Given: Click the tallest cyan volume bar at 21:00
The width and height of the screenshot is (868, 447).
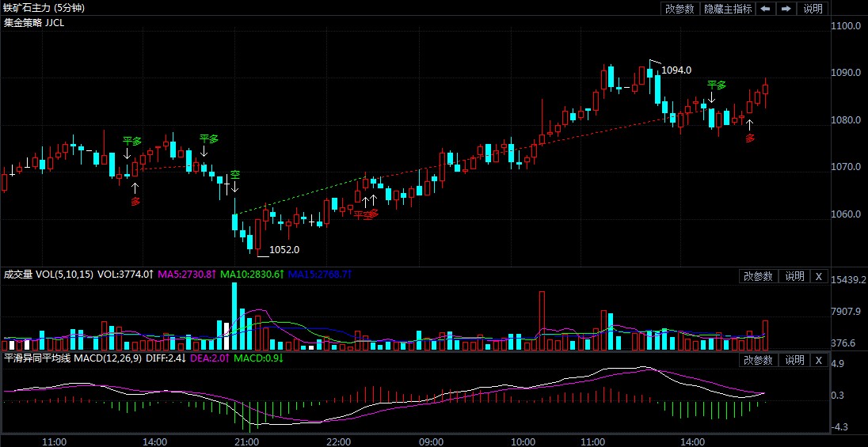Looking at the screenshot, I should point(234,316).
